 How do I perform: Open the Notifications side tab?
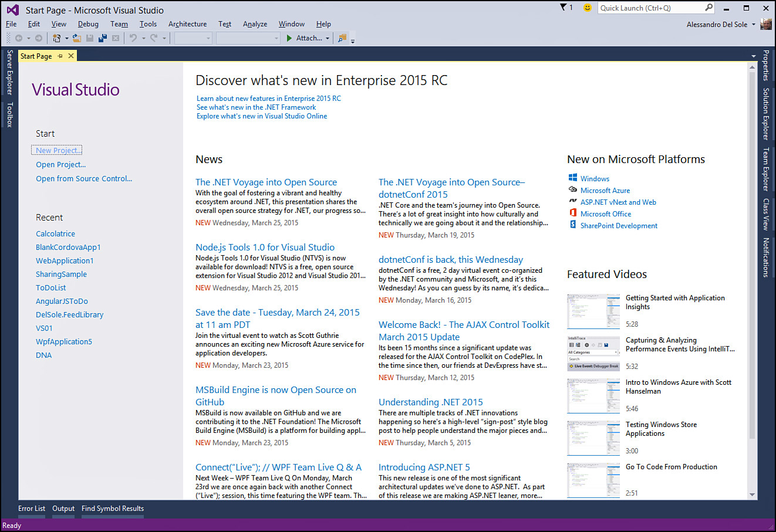(x=766, y=257)
